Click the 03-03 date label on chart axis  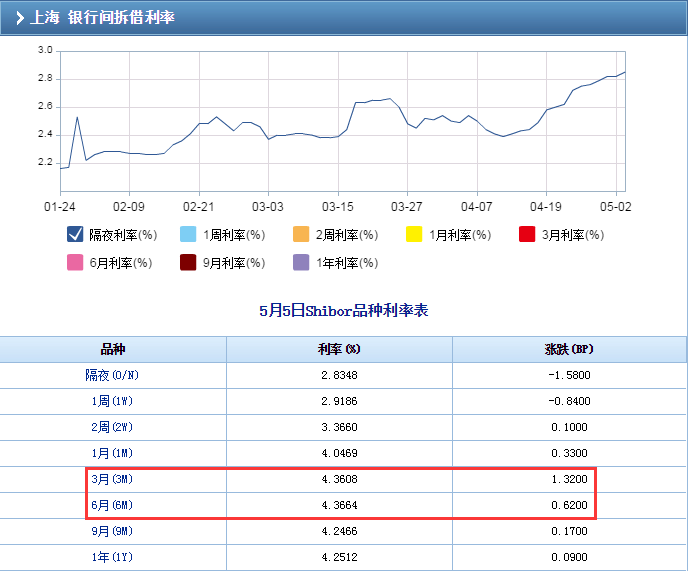pyautogui.click(x=267, y=207)
